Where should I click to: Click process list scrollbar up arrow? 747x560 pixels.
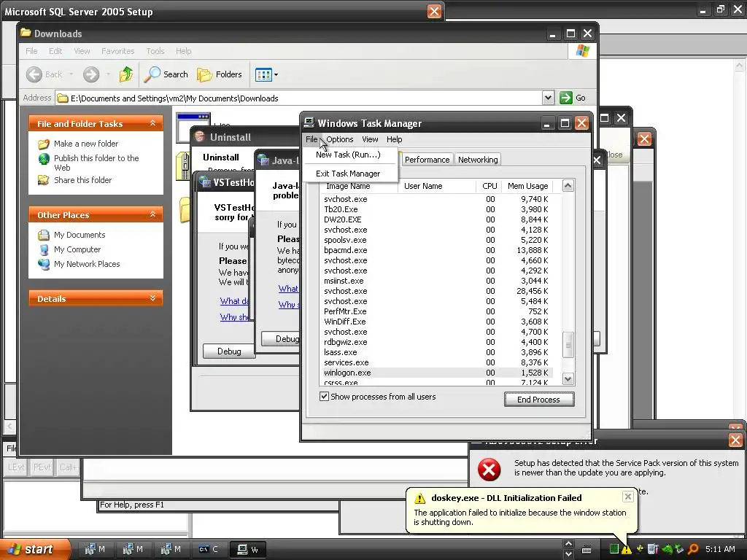pyautogui.click(x=568, y=186)
